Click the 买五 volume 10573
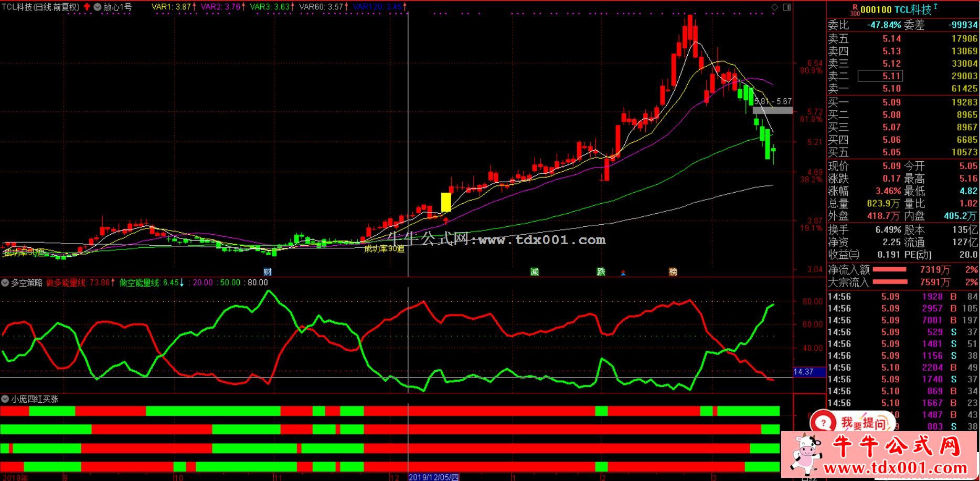This screenshot has width=980, height=481. tap(964, 152)
